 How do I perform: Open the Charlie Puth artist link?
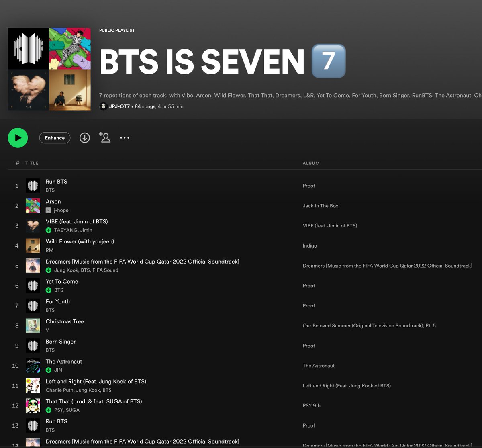[59, 390]
